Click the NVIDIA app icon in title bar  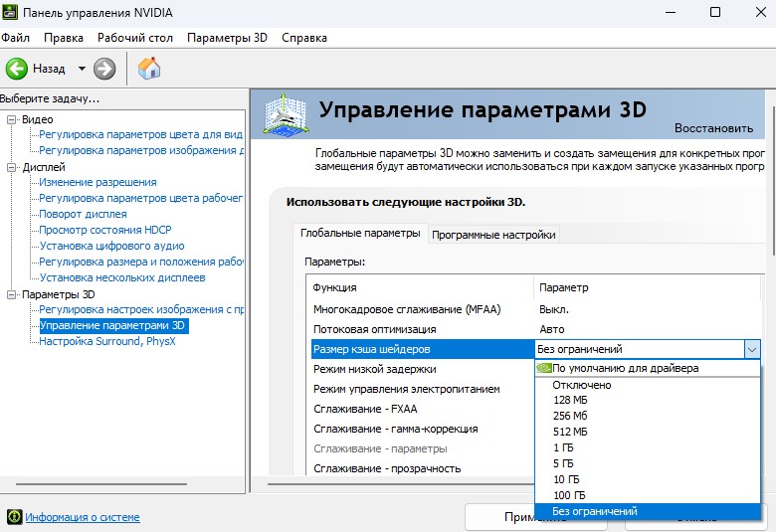click(10, 12)
